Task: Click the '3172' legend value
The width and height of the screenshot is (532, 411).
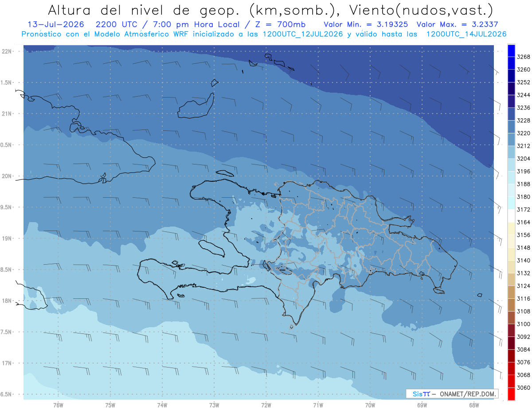Action: [x=524, y=209]
